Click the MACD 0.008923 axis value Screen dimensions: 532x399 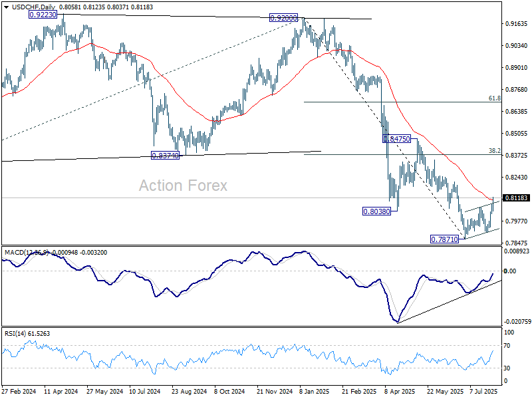tap(517, 251)
